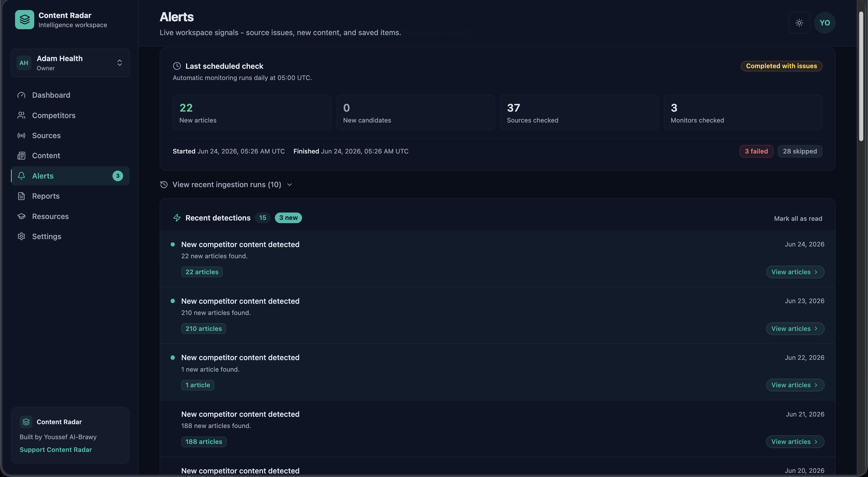Screen dimensions: 868x477
Task: Click the Completed with issues badge
Action: click(781, 66)
